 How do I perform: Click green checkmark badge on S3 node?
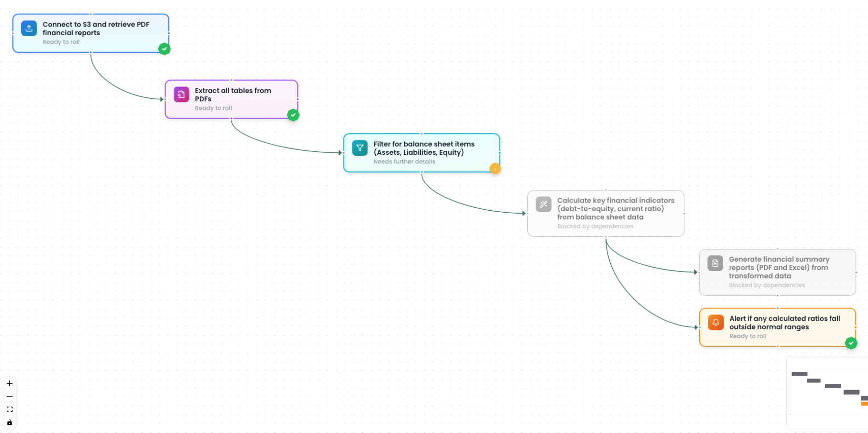click(x=164, y=49)
